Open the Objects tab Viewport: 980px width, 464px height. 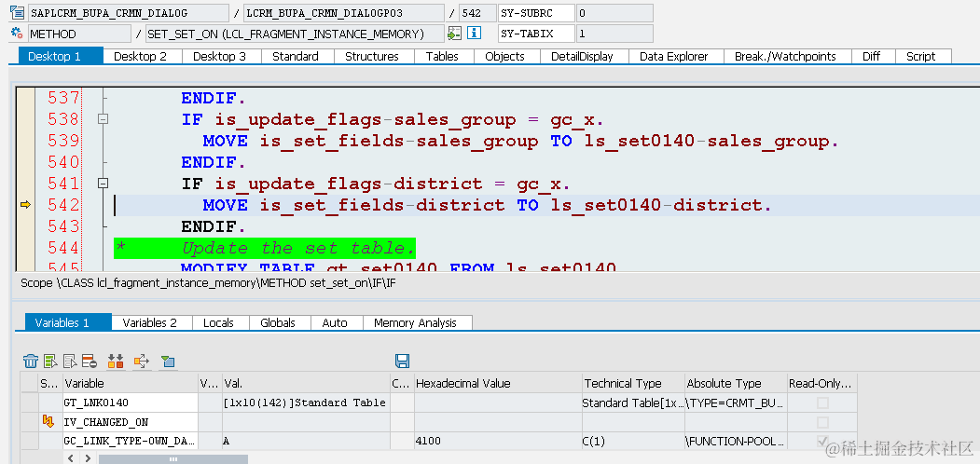(x=506, y=56)
